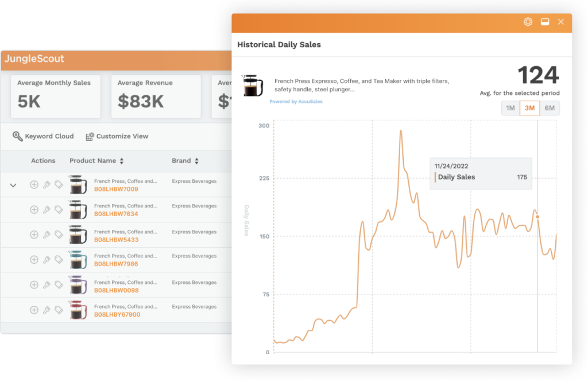The image size is (588, 381).
Task: Click the 11/24/2022 data point marker on chart
Action: tap(537, 217)
